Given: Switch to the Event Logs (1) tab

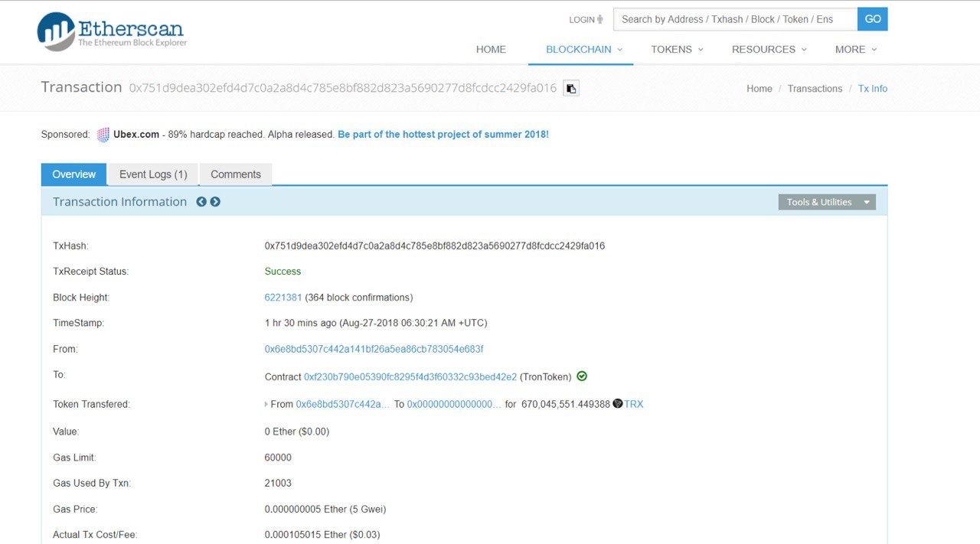Looking at the screenshot, I should click(x=153, y=174).
